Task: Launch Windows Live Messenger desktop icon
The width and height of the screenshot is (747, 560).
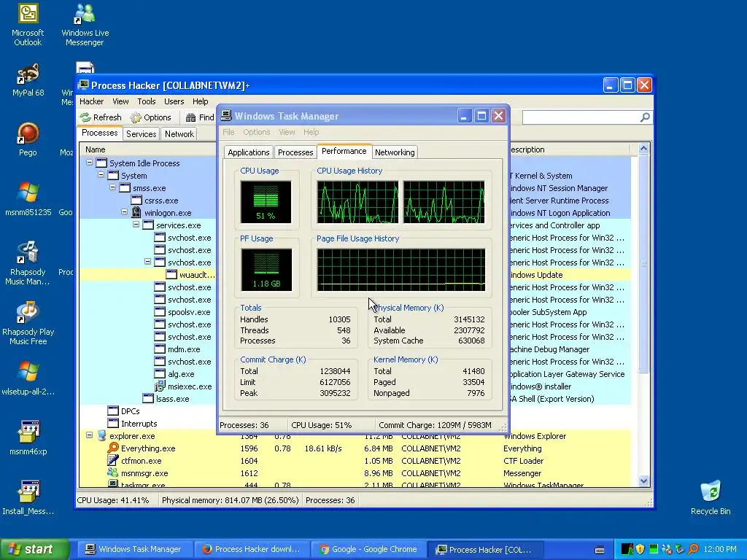Action: tap(85, 25)
